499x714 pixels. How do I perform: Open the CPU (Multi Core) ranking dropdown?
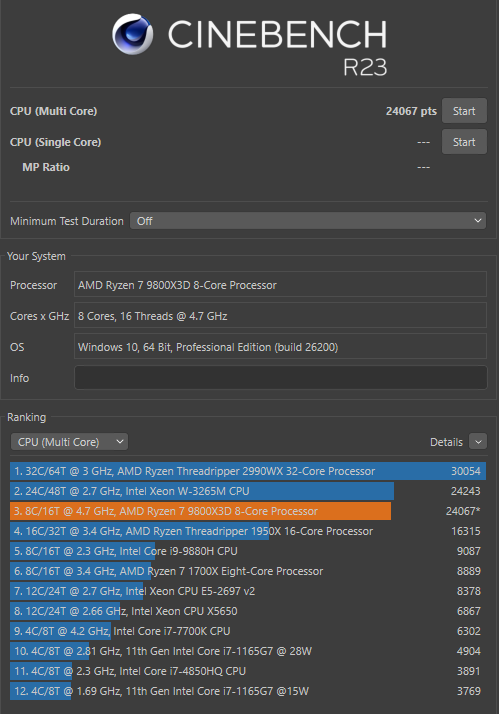coord(69,442)
